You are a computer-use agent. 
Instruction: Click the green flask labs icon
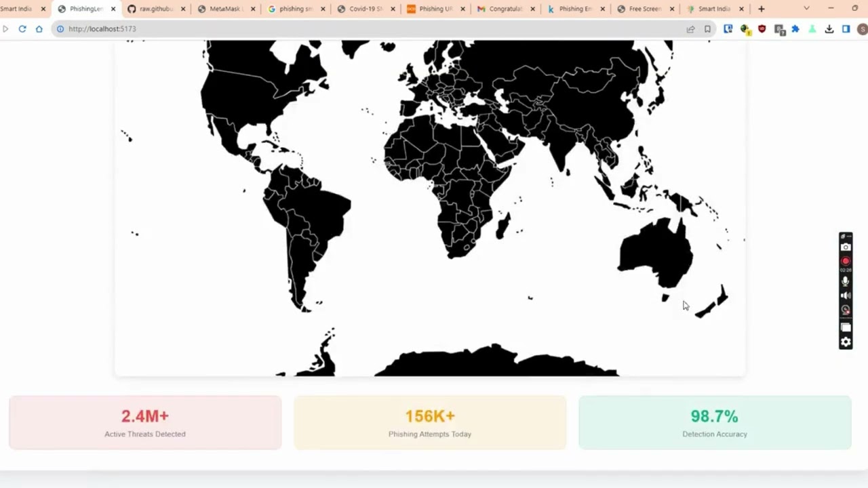coord(812,29)
